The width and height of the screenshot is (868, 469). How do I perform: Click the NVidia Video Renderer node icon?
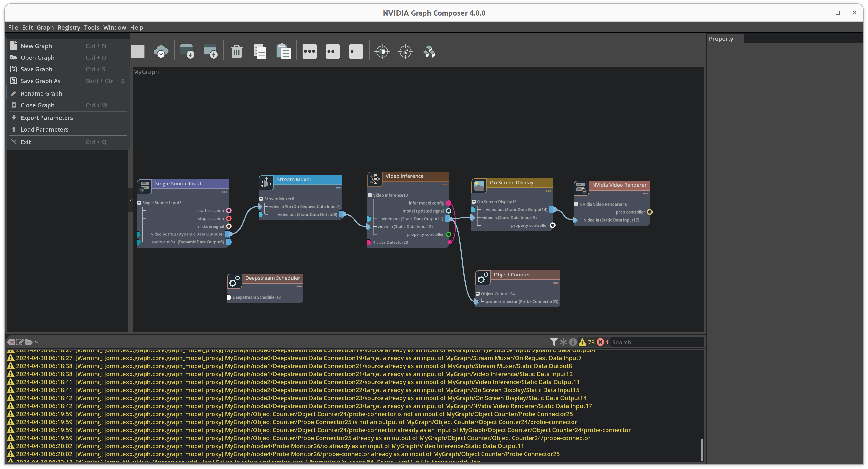581,188
